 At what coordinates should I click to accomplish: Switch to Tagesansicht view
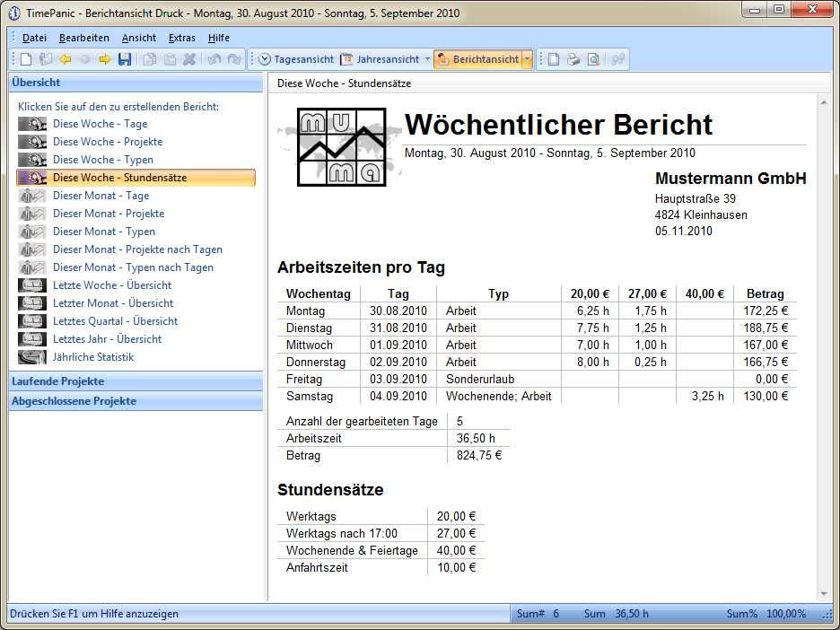[x=295, y=59]
